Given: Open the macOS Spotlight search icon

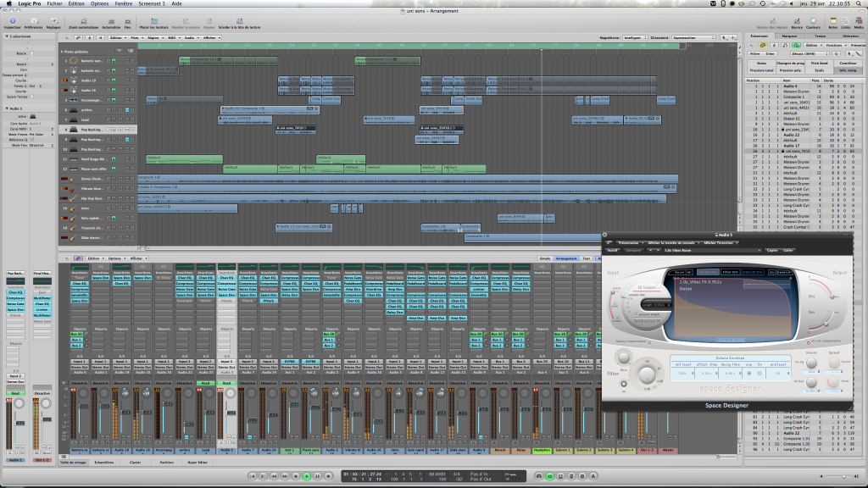Looking at the screenshot, I should (x=860, y=3).
